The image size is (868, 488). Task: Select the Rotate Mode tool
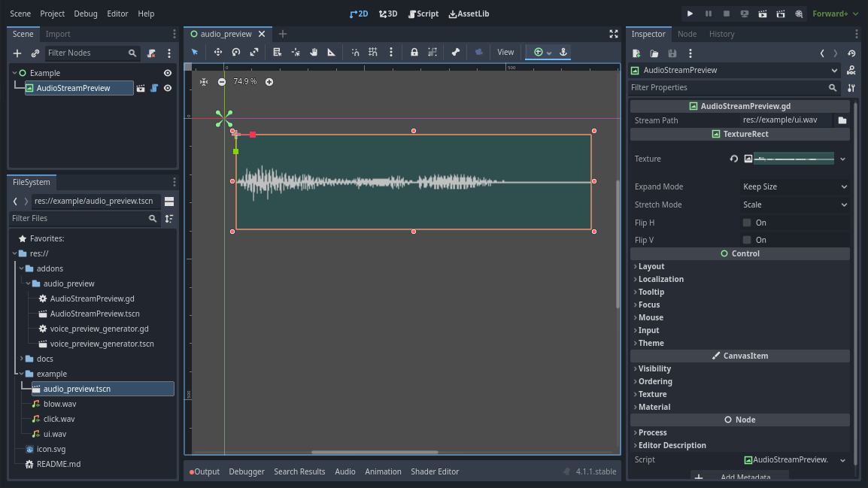tap(236, 52)
